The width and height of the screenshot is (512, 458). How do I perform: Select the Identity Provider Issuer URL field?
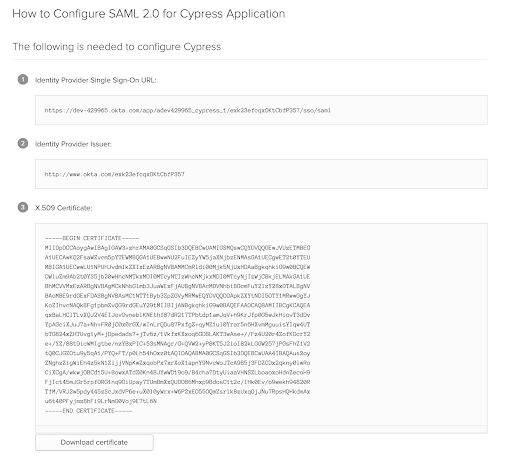click(x=261, y=174)
